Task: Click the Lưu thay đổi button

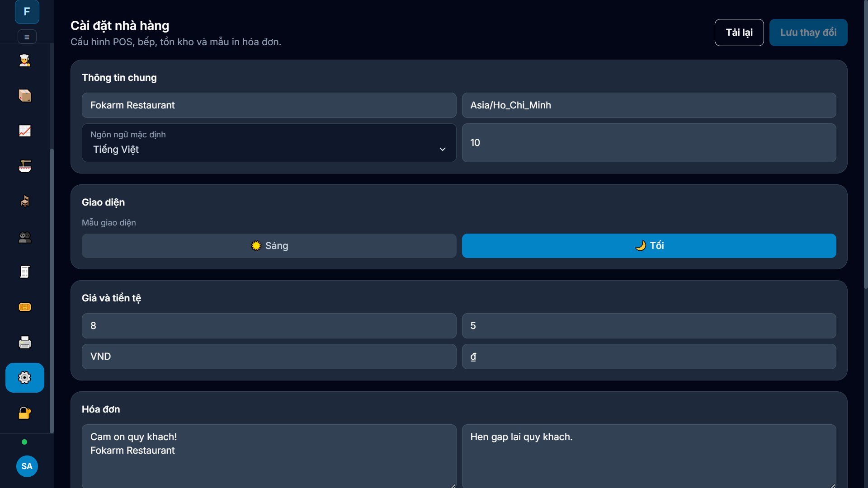Action: click(808, 33)
